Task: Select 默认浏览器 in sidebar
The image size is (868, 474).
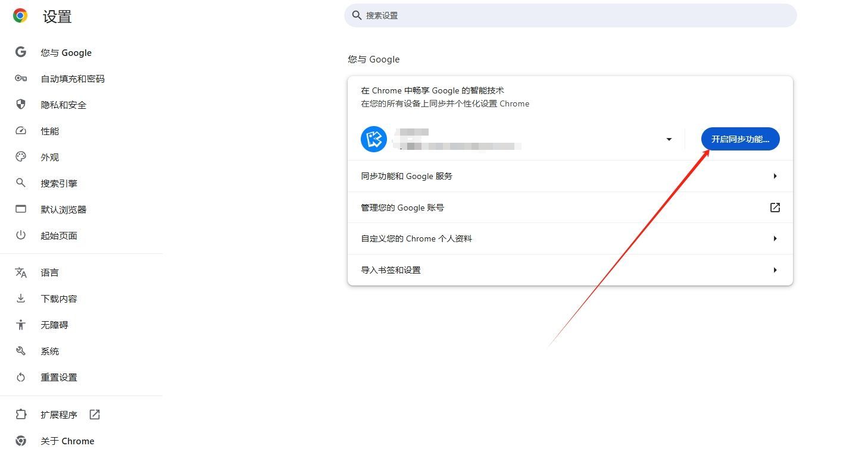Action: pyautogui.click(x=64, y=209)
